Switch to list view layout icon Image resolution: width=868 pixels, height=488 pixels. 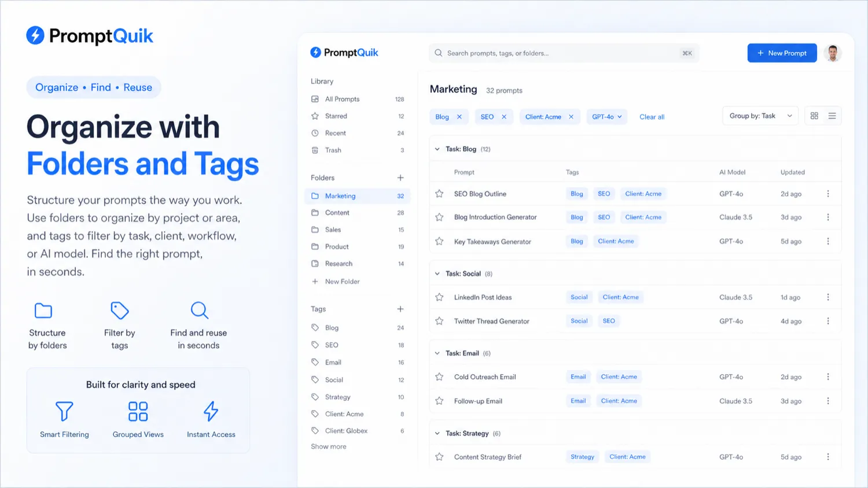pyautogui.click(x=832, y=116)
